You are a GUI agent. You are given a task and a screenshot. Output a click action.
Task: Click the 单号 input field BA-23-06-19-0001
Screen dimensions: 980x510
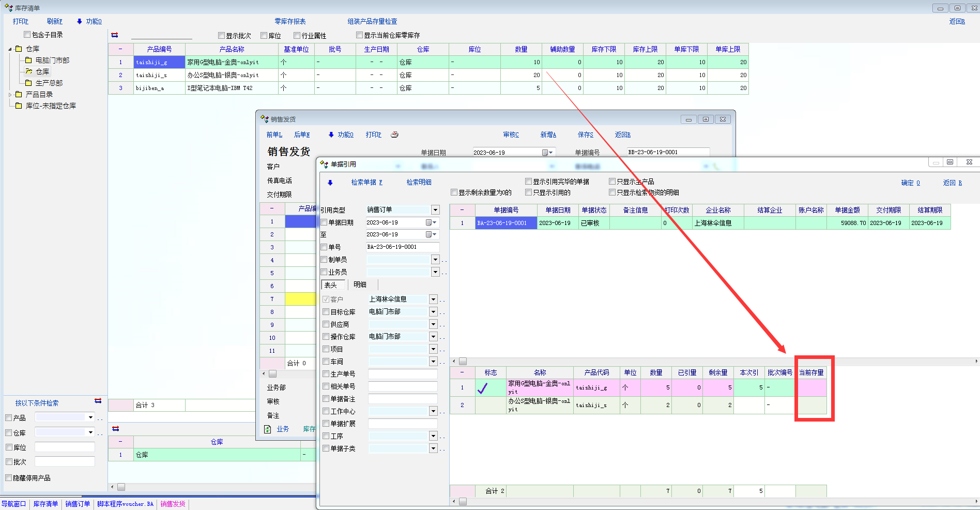(x=402, y=247)
